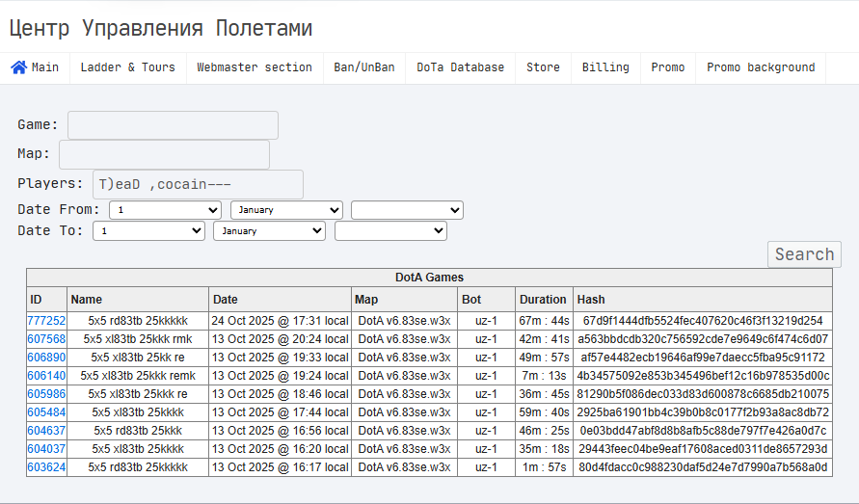The height and width of the screenshot is (504, 859).
Task: Click the Центр Управления Полетами page title
Action: 160,28
